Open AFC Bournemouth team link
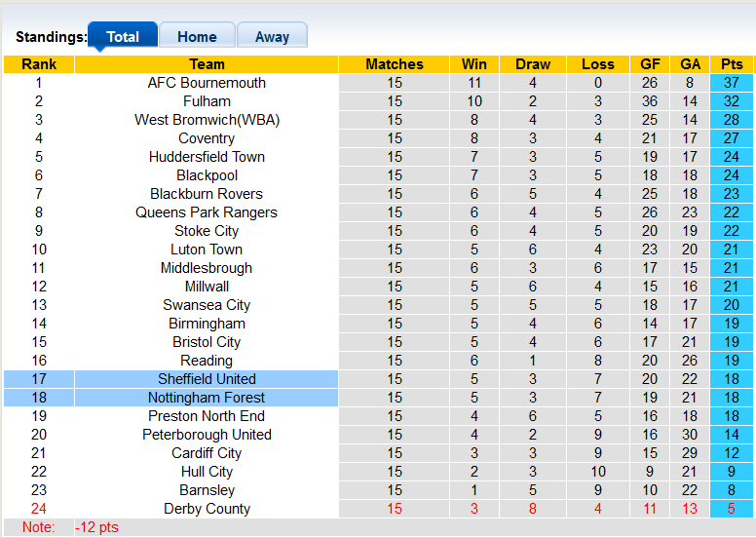The image size is (756, 538). (207, 83)
